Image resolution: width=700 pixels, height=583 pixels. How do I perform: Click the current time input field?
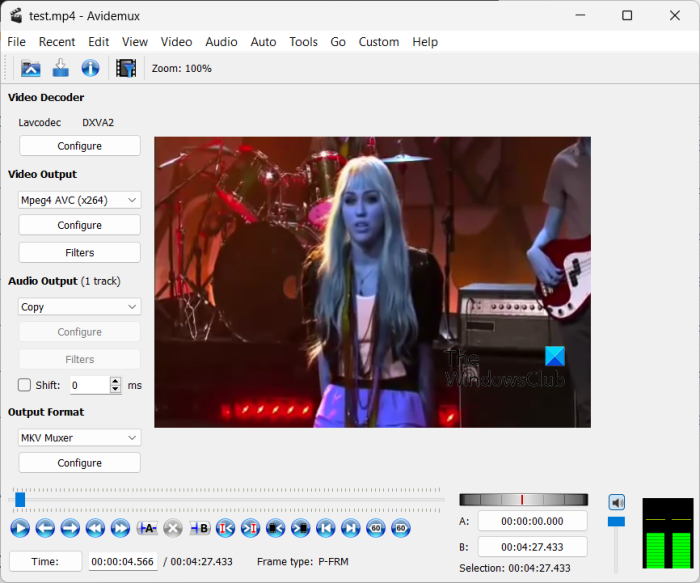click(123, 562)
